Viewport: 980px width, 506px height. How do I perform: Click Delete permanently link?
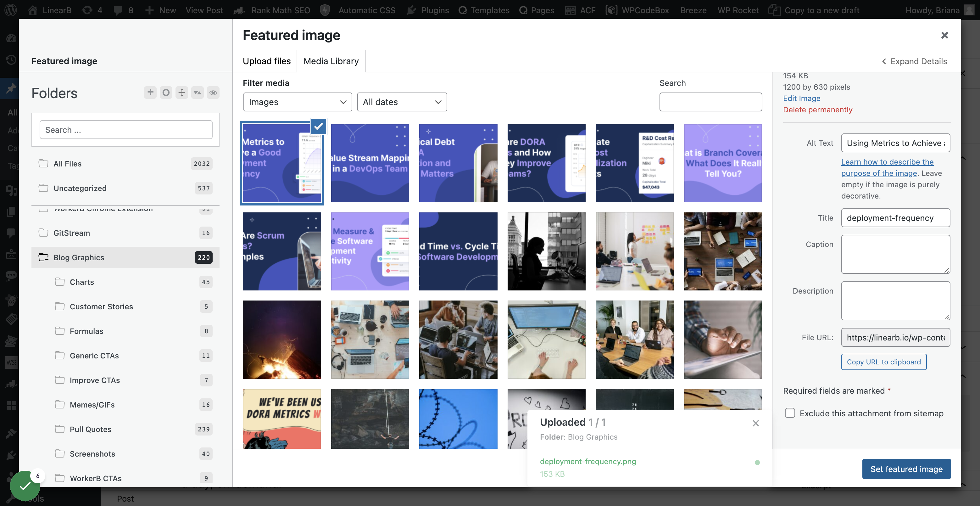point(817,110)
